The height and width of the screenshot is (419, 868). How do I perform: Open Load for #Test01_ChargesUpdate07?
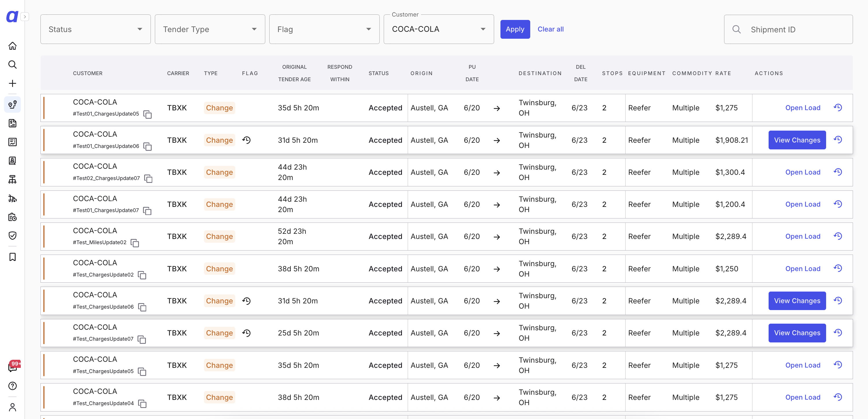click(803, 204)
